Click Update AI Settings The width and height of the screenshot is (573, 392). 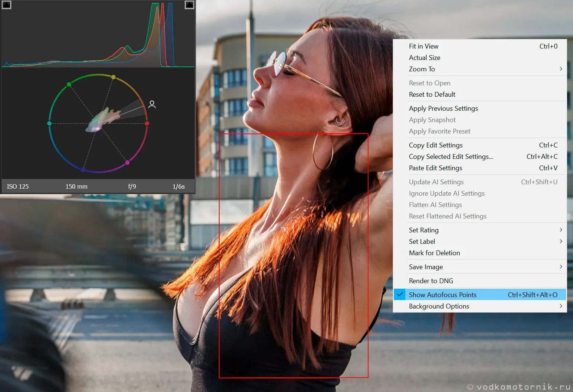(x=480, y=182)
